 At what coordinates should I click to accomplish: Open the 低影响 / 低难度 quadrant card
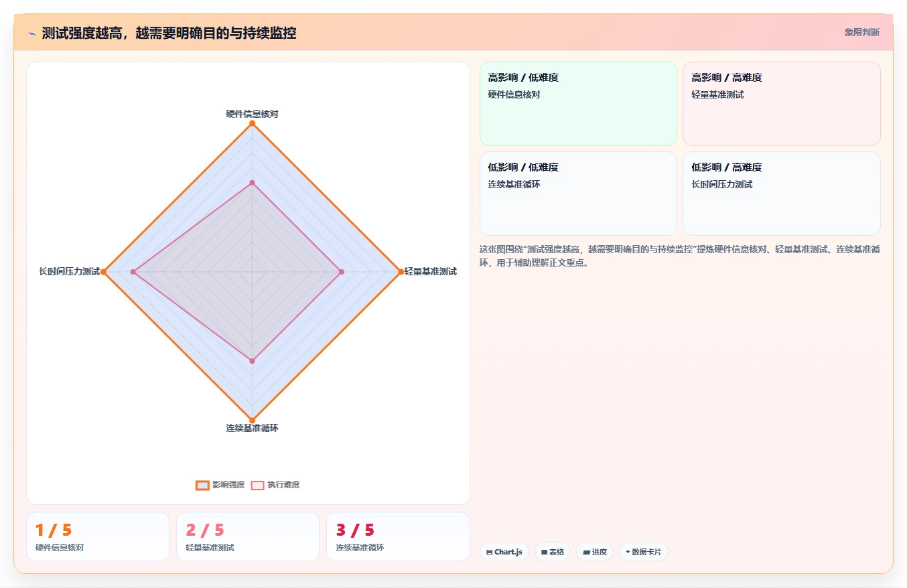tap(578, 194)
